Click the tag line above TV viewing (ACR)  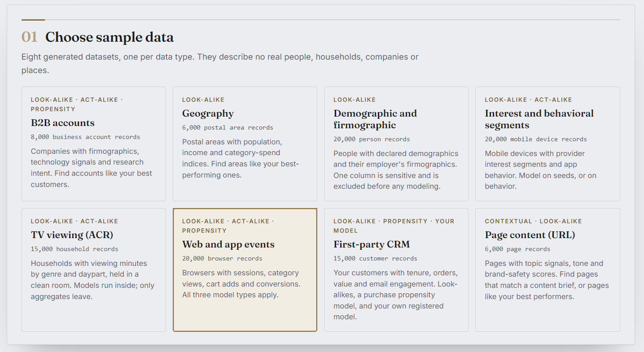[x=74, y=221]
